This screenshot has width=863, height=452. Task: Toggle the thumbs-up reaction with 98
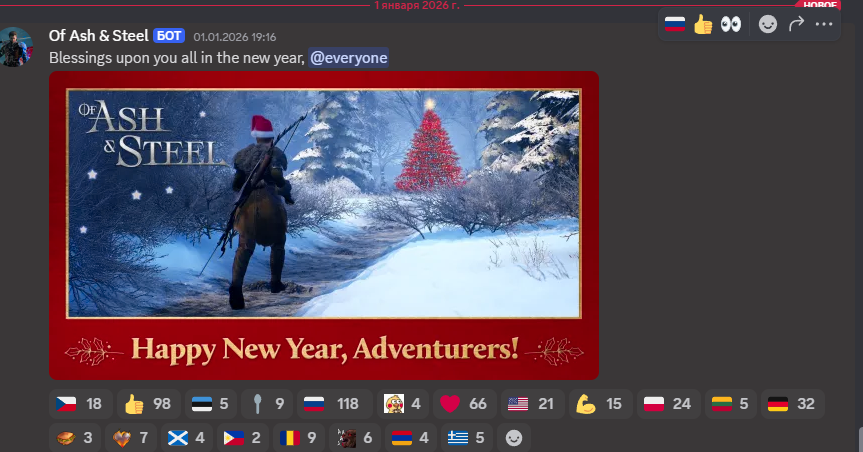click(x=149, y=404)
